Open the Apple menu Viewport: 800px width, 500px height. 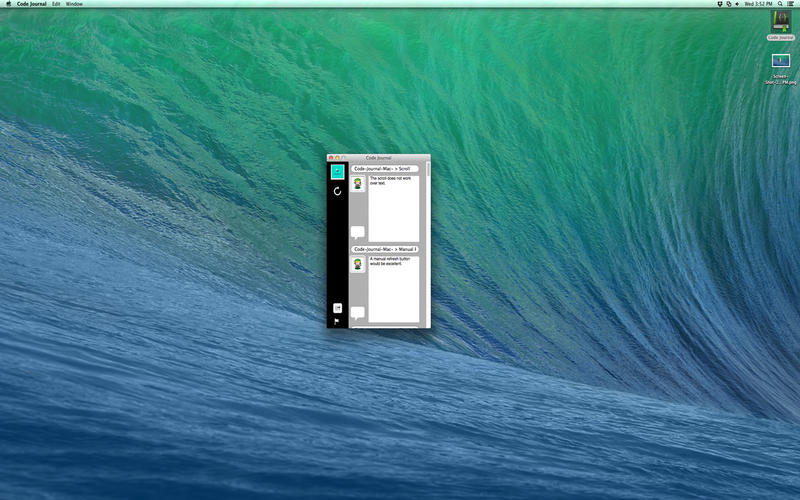click(x=8, y=4)
